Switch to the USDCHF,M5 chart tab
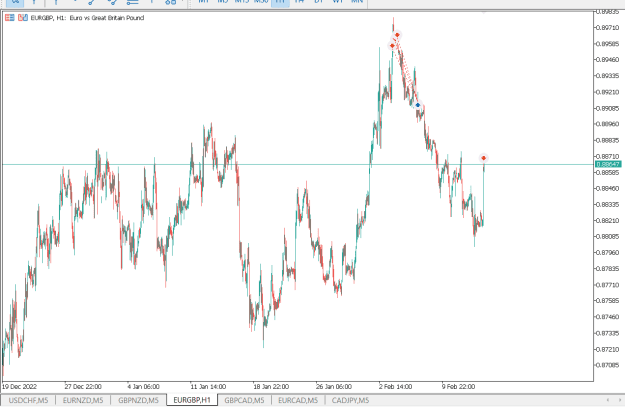 tap(28, 400)
